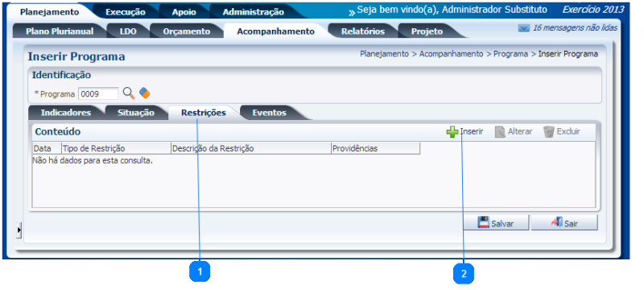Click the envelope unread messages icon

524,28
